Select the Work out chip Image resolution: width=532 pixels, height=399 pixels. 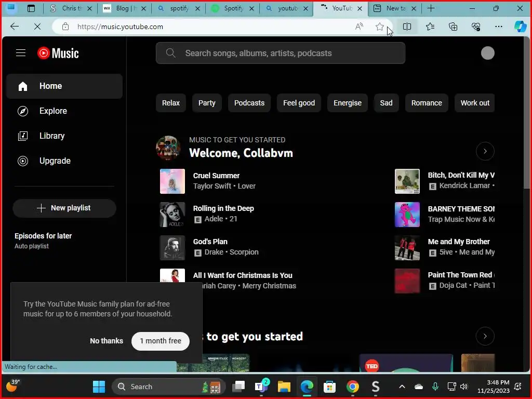tap(475, 103)
